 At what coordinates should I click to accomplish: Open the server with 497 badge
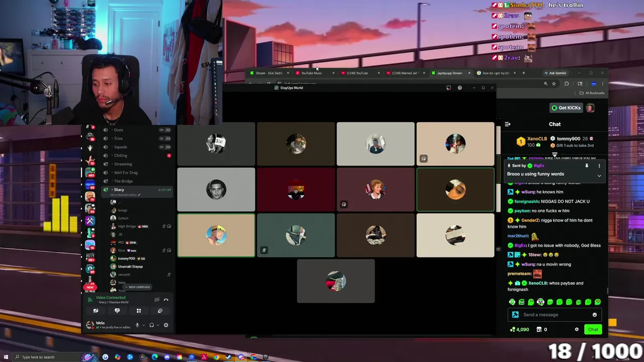click(90, 172)
